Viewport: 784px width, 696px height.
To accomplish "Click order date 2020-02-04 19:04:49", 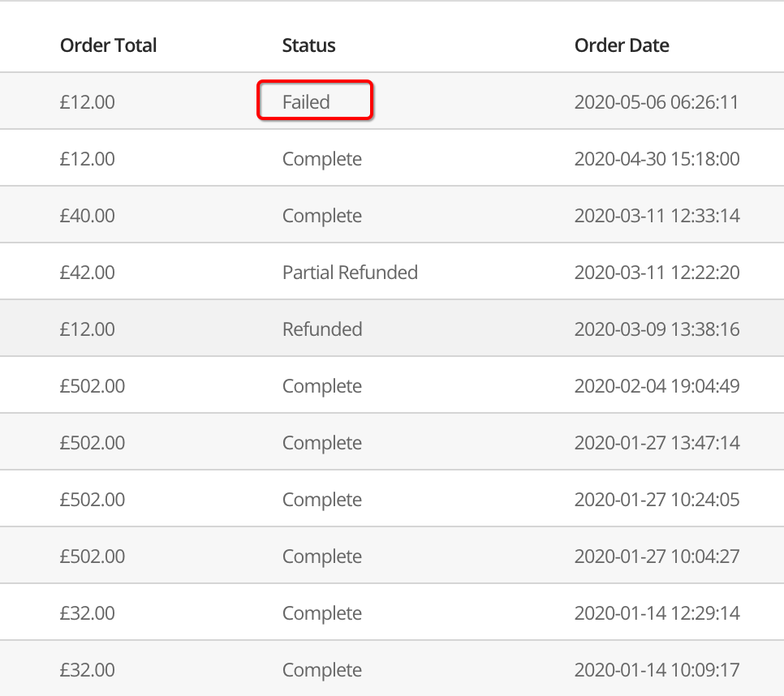I will pyautogui.click(x=657, y=386).
